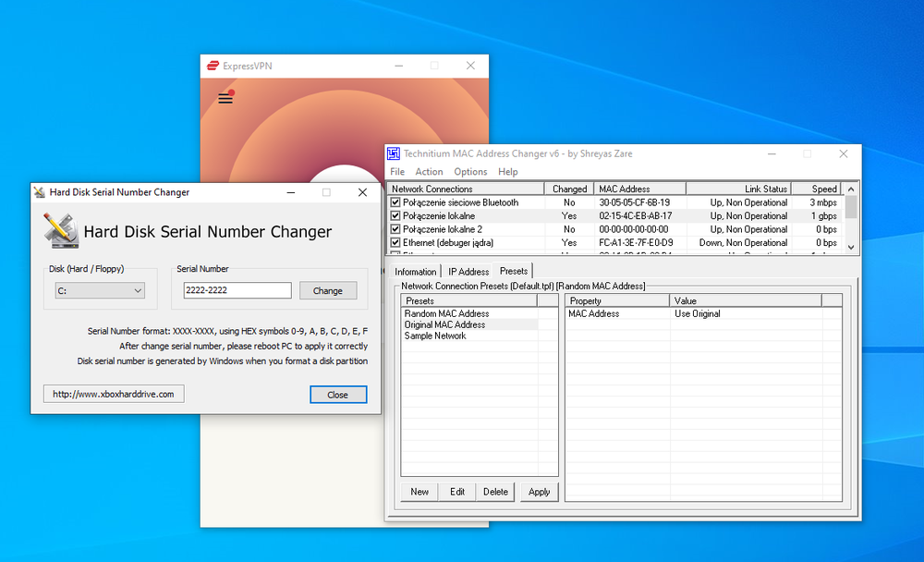Click the Serial Number input field
This screenshot has width=924, height=562.
(237, 290)
